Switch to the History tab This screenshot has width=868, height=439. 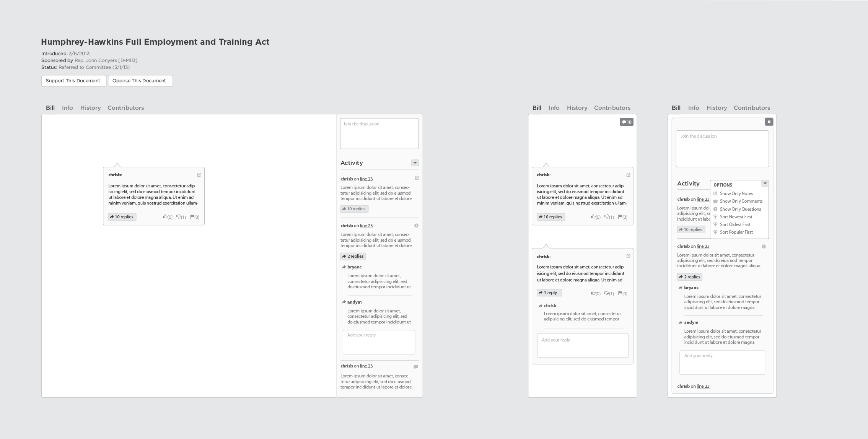tap(90, 107)
